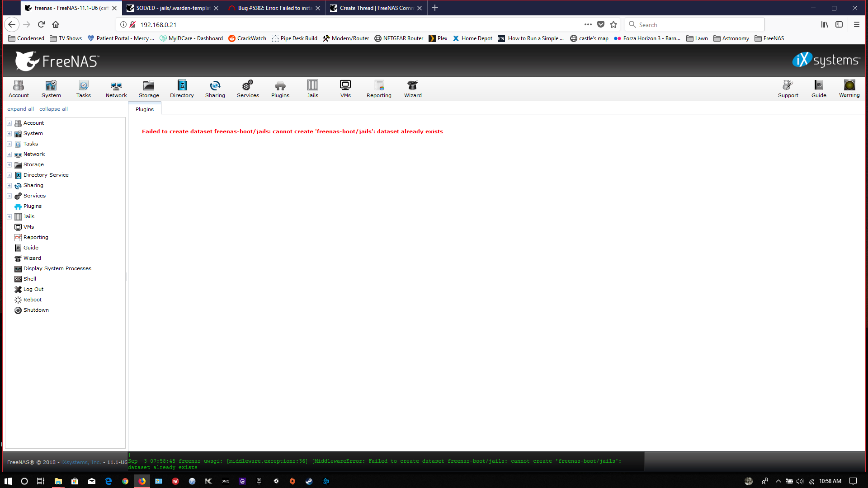This screenshot has width=868, height=488.
Task: Open the NETGEAR Router bookmark
Action: (399, 38)
